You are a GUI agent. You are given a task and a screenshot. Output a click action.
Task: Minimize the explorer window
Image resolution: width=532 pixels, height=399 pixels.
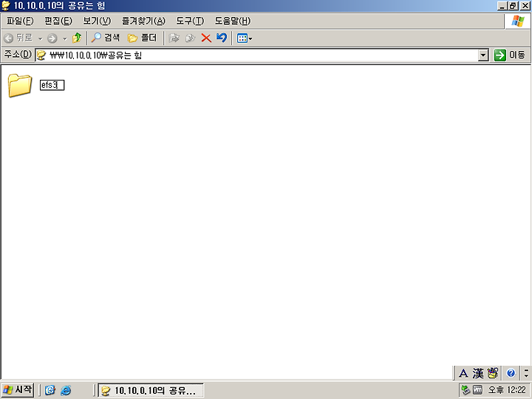[x=502, y=6]
